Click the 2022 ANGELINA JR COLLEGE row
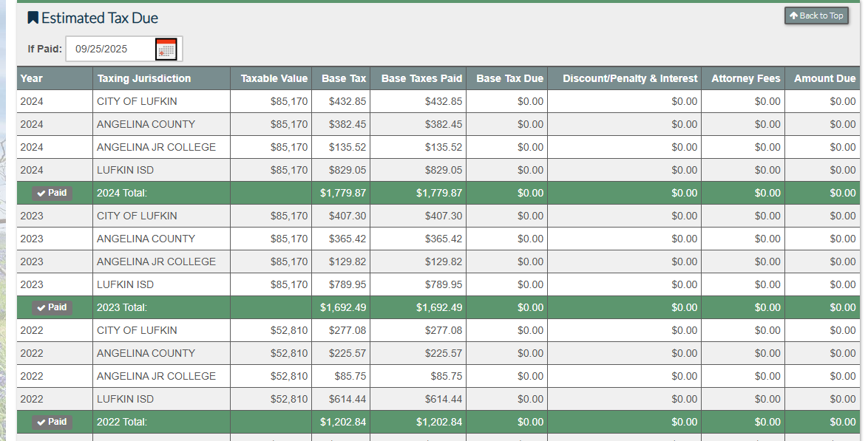 [x=156, y=376]
